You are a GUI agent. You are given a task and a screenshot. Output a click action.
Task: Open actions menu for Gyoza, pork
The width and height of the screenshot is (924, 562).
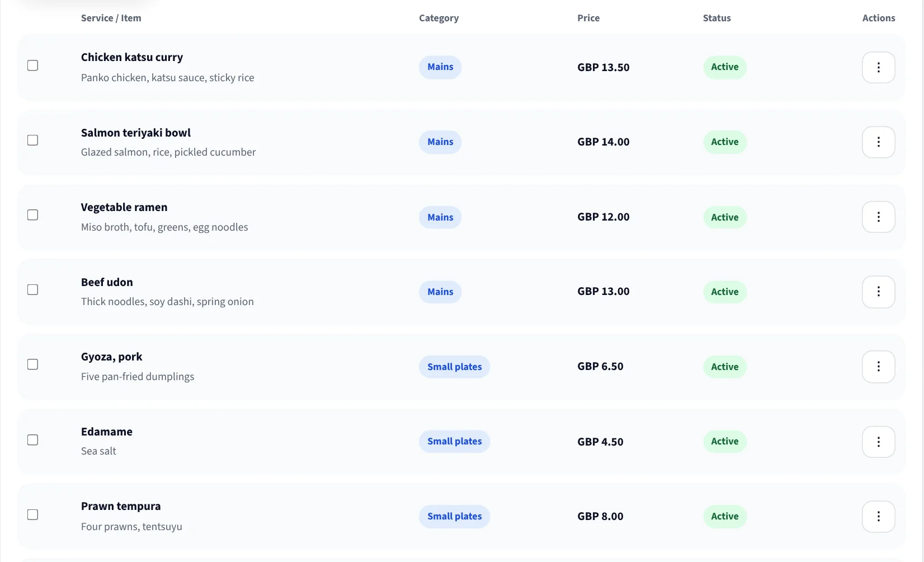[x=878, y=367]
